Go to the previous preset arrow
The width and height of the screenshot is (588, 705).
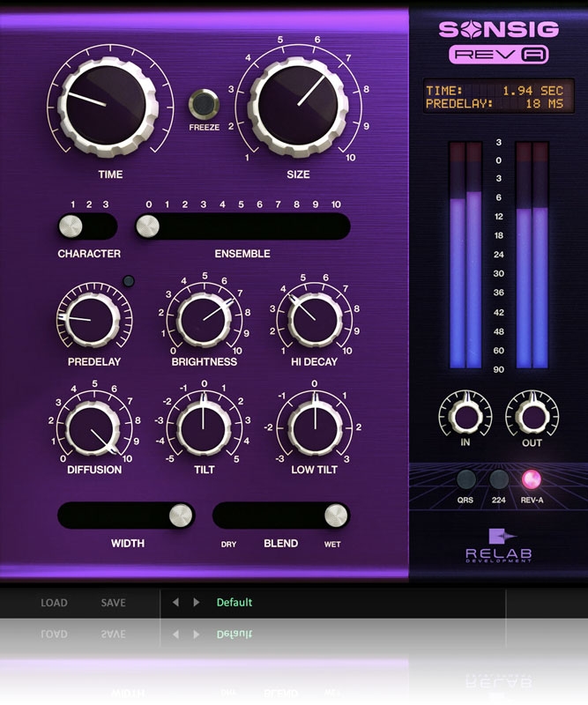click(175, 603)
